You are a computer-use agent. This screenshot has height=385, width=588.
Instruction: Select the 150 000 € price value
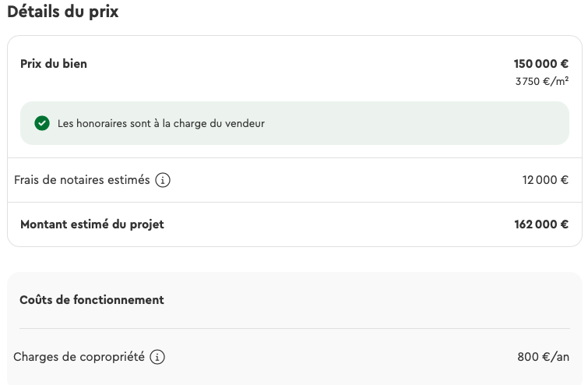tap(540, 64)
